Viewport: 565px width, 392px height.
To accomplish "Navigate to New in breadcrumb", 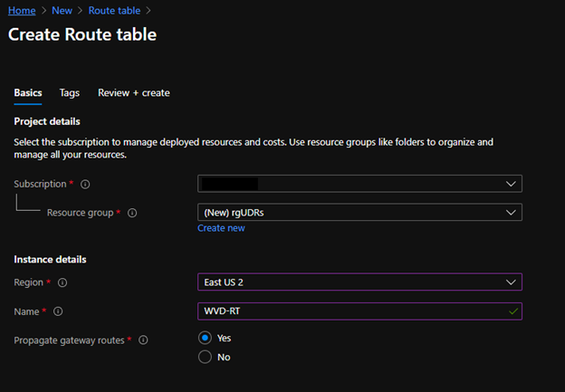I will click(62, 11).
